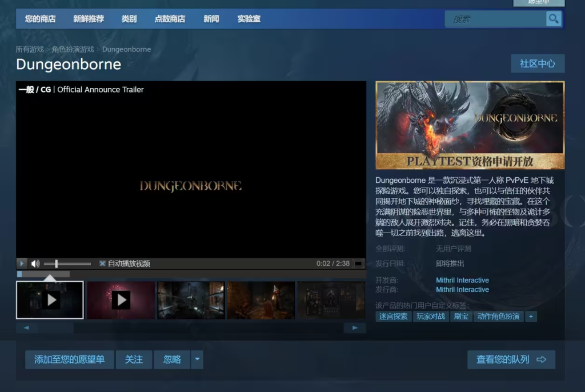585x392 pixels.
Task: Go to 所有游戏 breadcrumb
Action: click(x=30, y=49)
